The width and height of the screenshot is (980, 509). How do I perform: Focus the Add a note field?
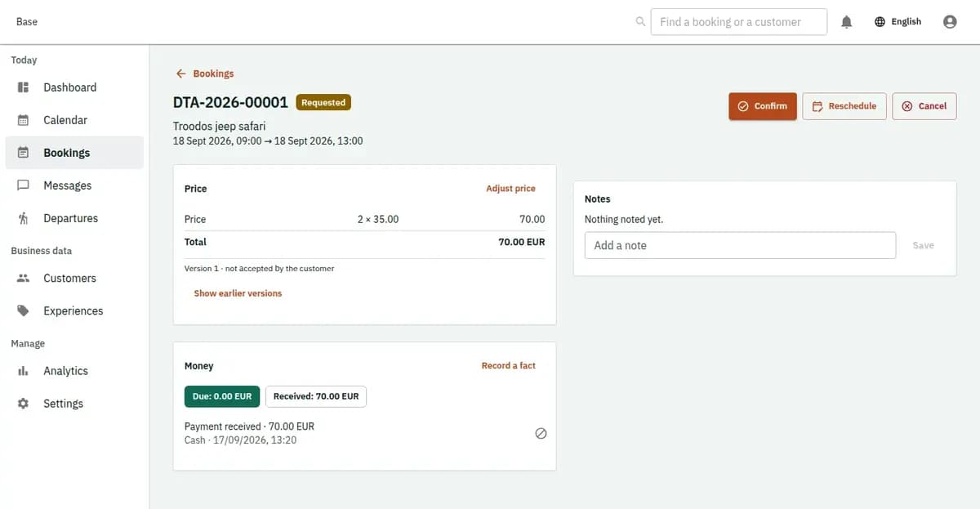click(741, 245)
